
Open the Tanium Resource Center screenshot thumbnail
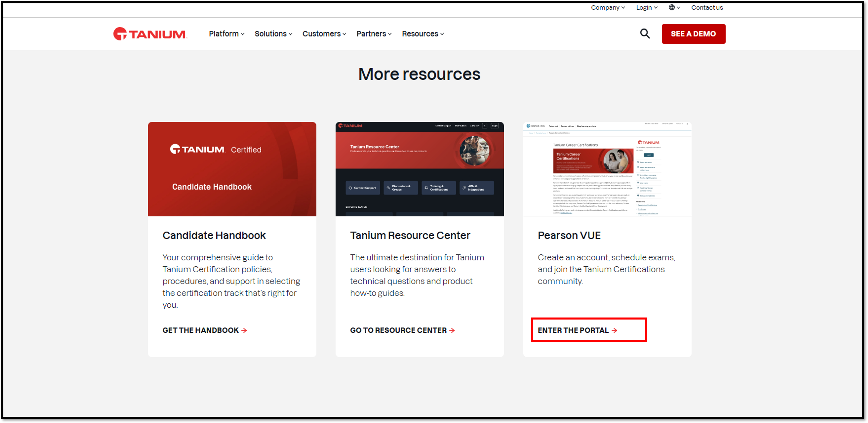pos(420,169)
